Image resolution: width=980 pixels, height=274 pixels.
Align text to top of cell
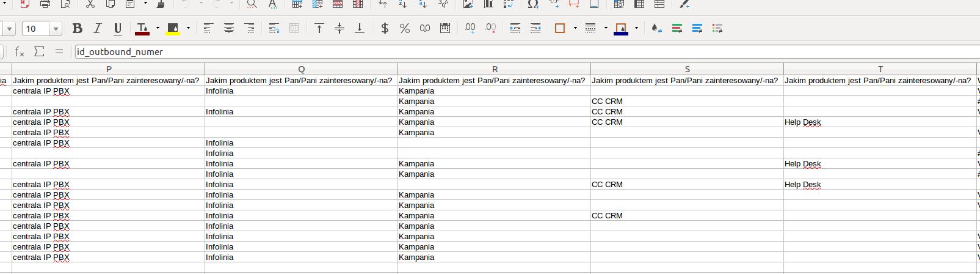(x=319, y=28)
